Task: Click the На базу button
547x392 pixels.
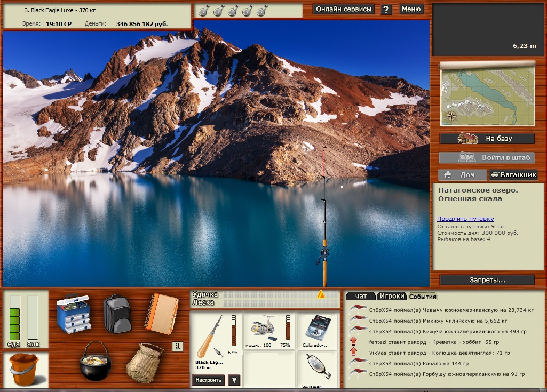Action: tap(487, 139)
